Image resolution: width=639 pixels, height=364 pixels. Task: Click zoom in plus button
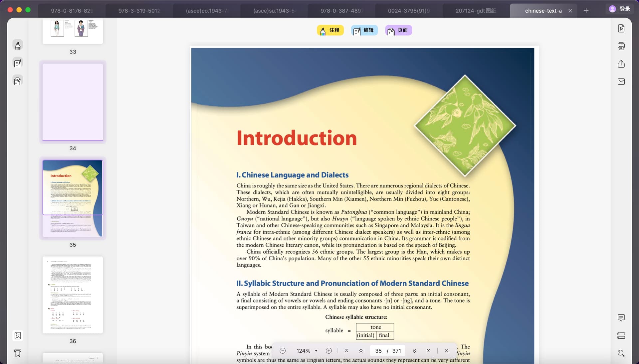329,351
